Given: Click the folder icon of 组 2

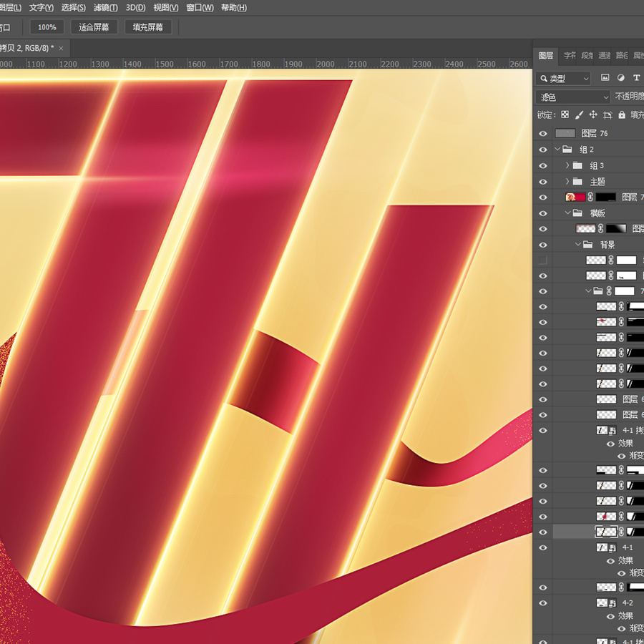Looking at the screenshot, I should [x=567, y=149].
